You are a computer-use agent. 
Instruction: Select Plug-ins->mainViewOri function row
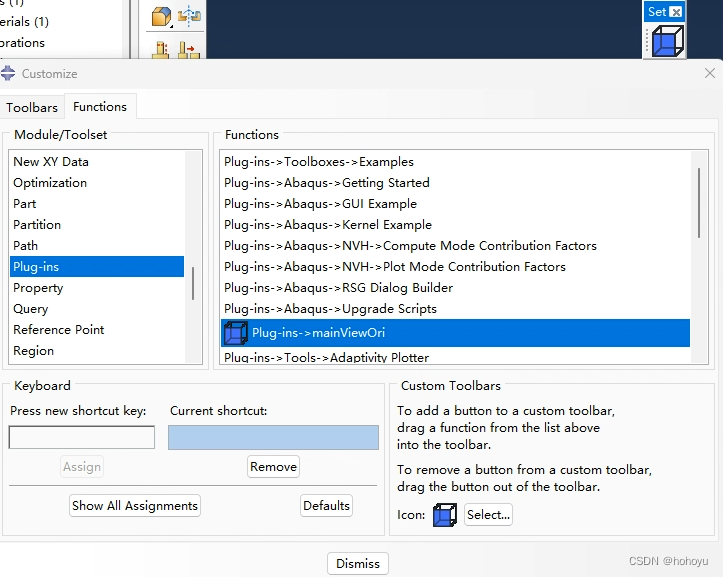coord(456,333)
